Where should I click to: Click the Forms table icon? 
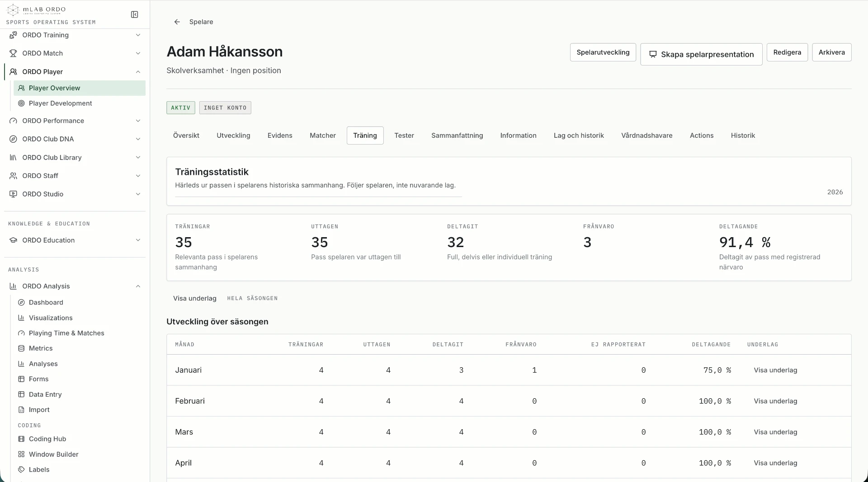coord(21,379)
